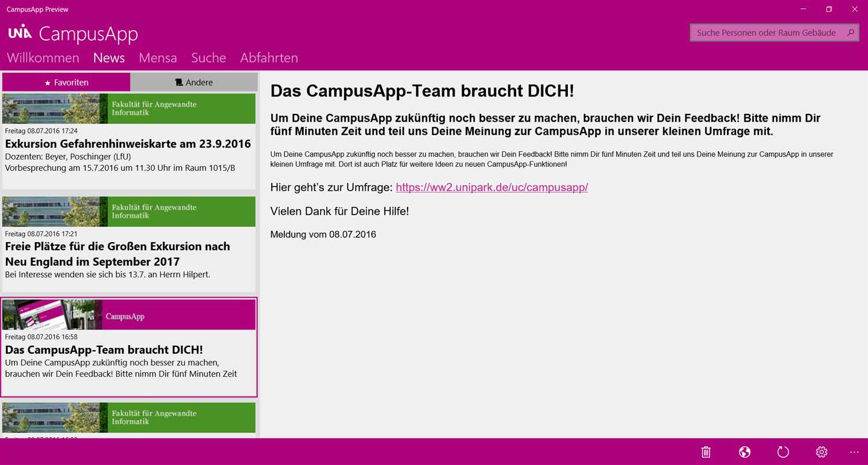Screen dimensions: 868x465
Task: Open the more options ellipsis
Action: coord(854,452)
